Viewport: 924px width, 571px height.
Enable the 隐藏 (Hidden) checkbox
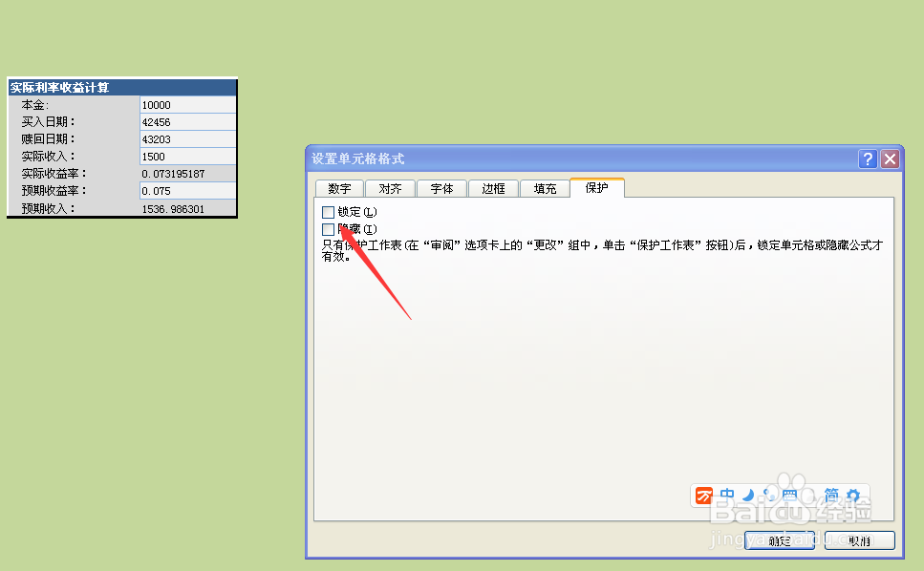tap(329, 229)
